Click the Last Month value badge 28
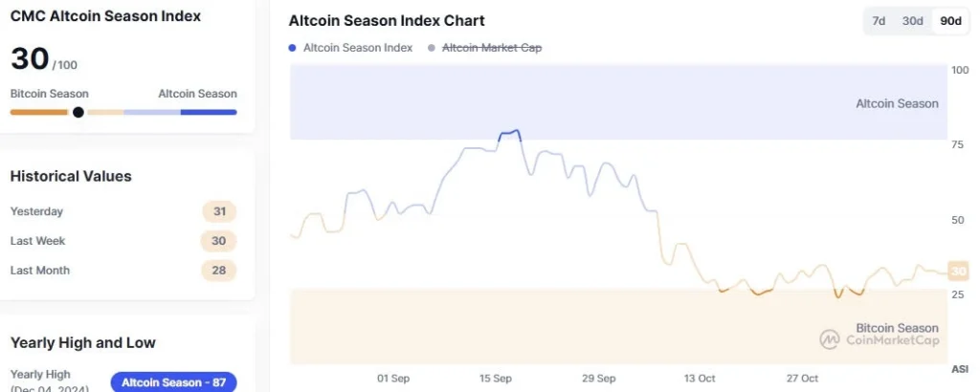This screenshot has height=392, width=980. (x=219, y=271)
